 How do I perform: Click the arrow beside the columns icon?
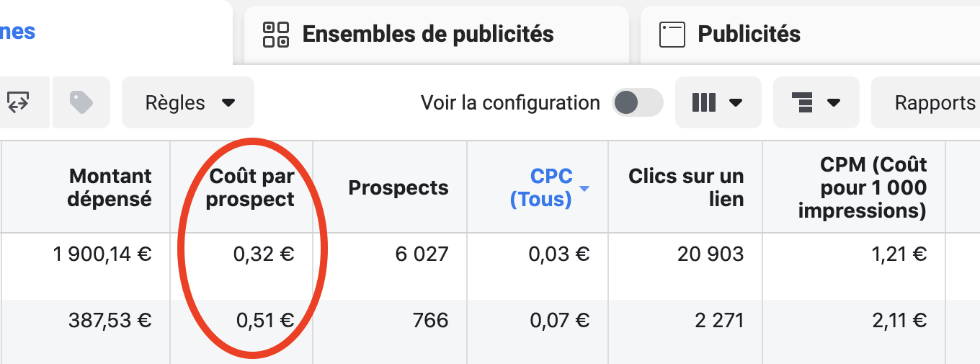pos(736,102)
